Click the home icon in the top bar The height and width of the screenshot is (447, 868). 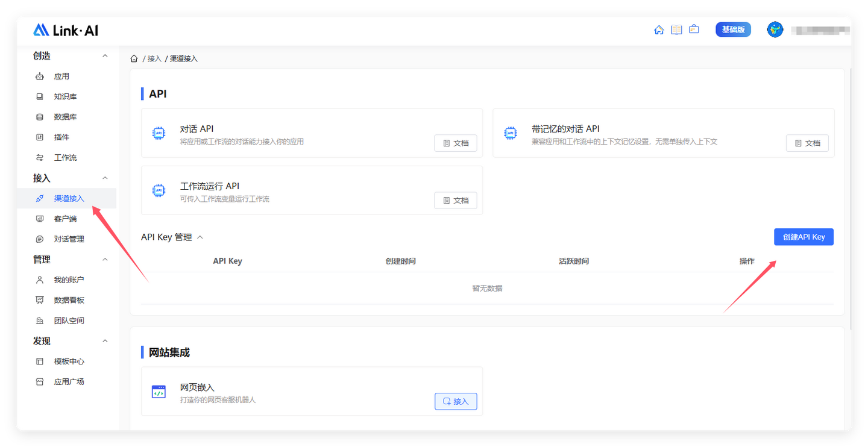659,28
